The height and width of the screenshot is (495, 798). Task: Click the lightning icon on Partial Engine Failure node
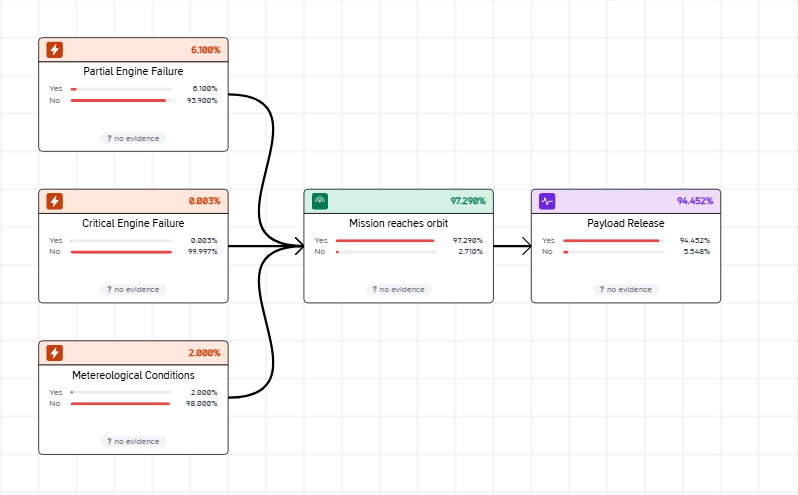tap(54, 50)
